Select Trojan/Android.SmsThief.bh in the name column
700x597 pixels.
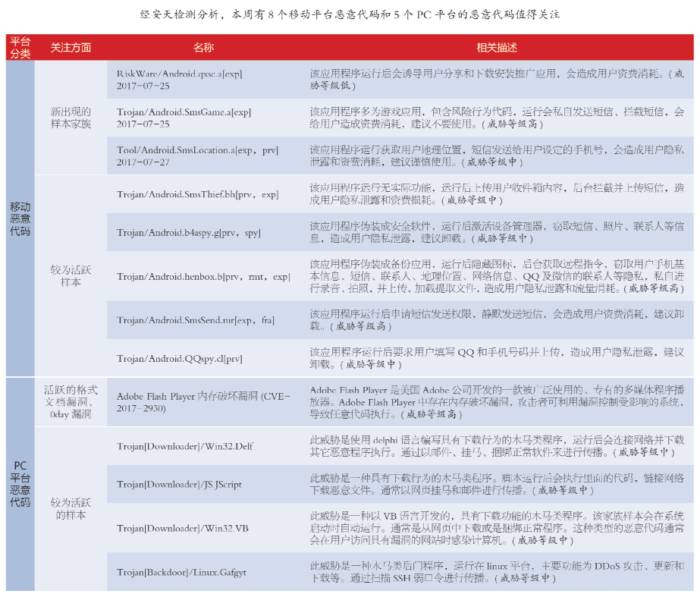197,194
